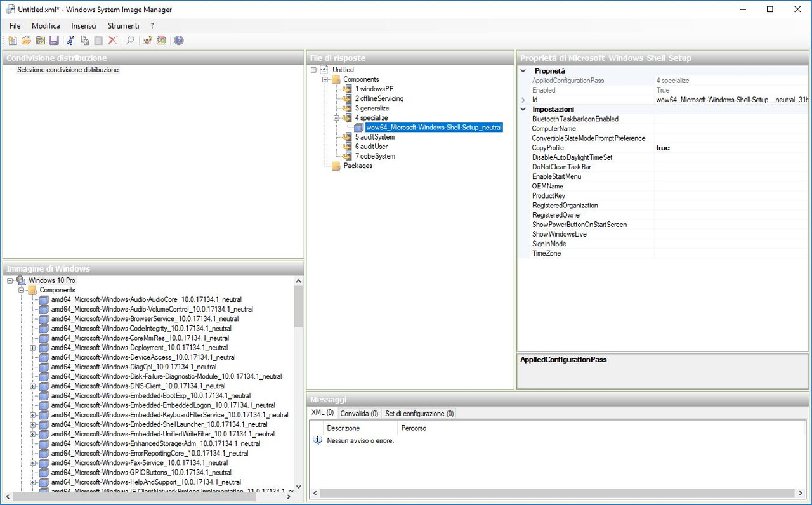Viewport: 812px width, 505px height.
Task: Click the New Answer File toolbar icon
Action: coord(12,41)
